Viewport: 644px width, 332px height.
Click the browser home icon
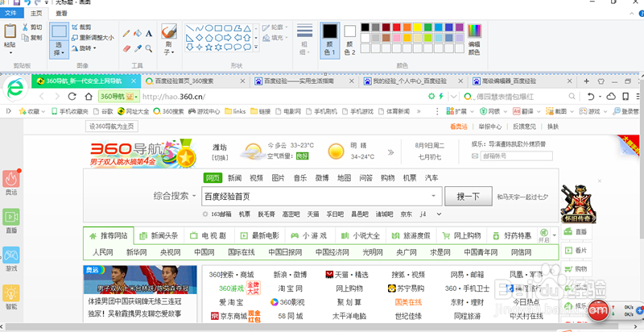pos(89,97)
